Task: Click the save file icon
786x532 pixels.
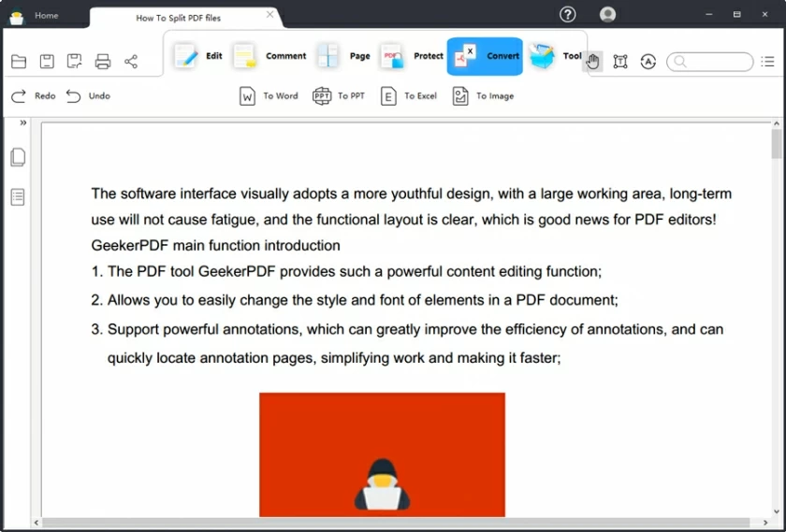Action: pyautogui.click(x=47, y=62)
